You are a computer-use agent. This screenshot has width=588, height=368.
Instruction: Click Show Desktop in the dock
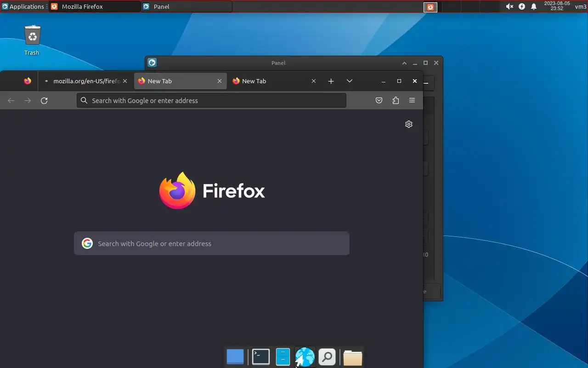pyautogui.click(x=235, y=357)
